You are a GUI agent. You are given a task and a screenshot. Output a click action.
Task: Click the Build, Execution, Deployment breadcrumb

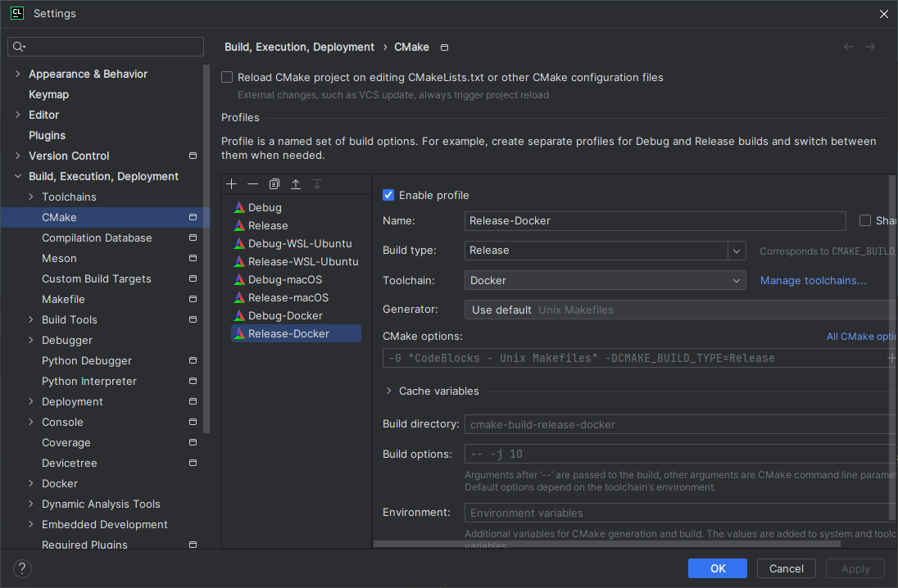click(x=299, y=47)
